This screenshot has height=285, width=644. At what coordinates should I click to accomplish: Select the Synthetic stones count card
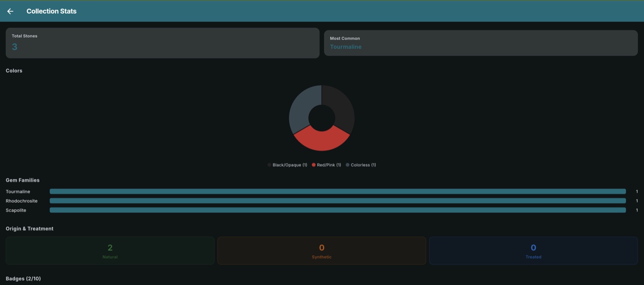pyautogui.click(x=322, y=251)
